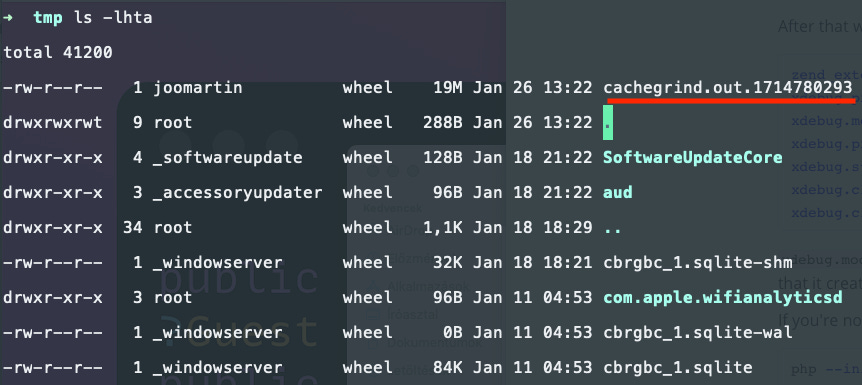This screenshot has height=385, width=862.
Task: Click the link count 34 on root row
Action: (x=132, y=228)
